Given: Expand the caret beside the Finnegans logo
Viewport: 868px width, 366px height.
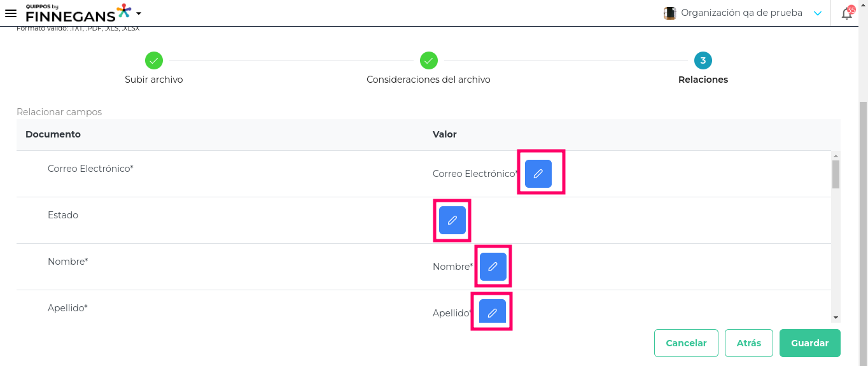Looking at the screenshot, I should pos(139,13).
